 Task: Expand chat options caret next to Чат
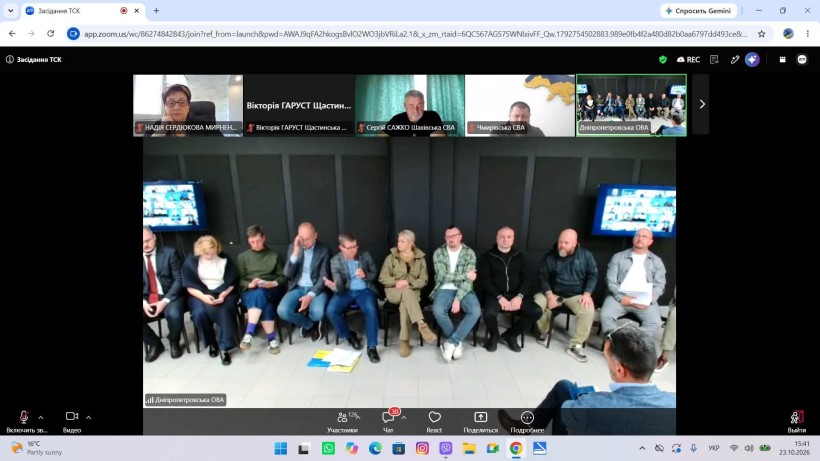404,418
